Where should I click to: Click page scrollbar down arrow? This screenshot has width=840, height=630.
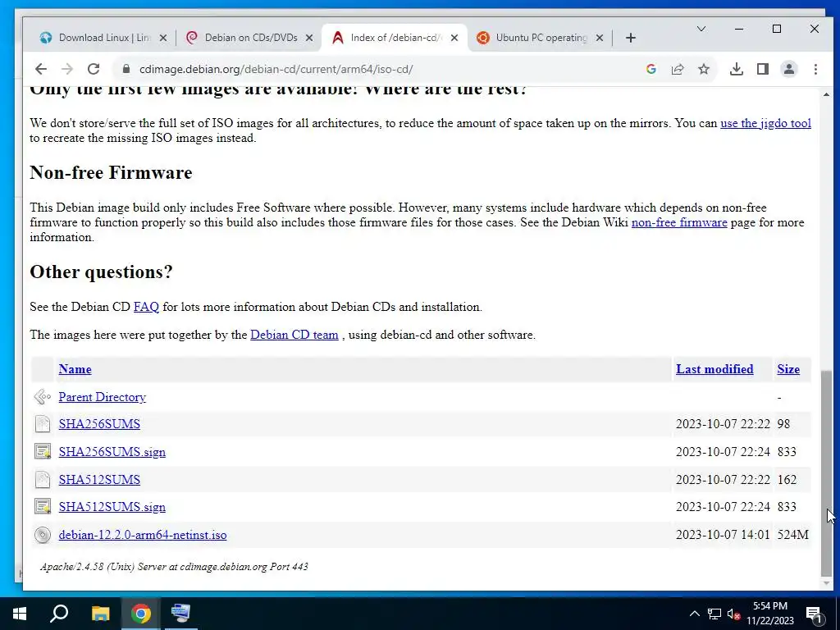click(826, 583)
